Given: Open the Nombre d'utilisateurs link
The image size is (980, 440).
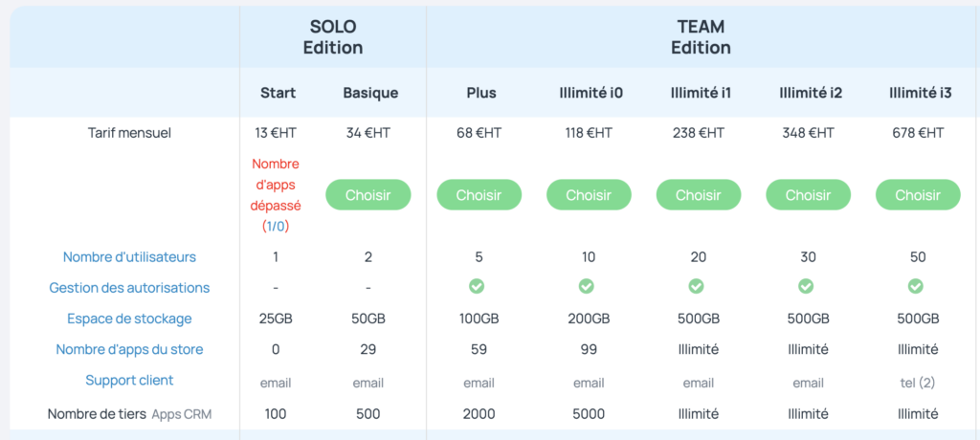Looking at the screenshot, I should pos(129,257).
